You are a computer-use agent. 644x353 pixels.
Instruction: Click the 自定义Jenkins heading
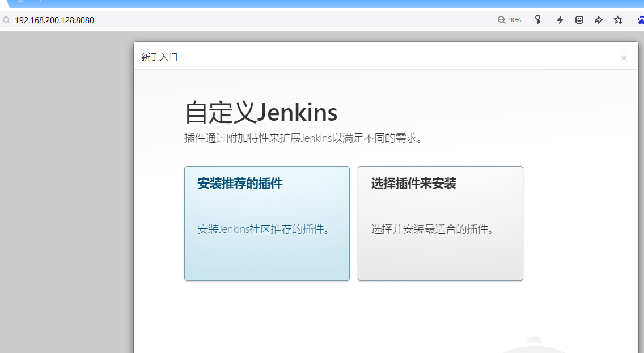coord(261,112)
